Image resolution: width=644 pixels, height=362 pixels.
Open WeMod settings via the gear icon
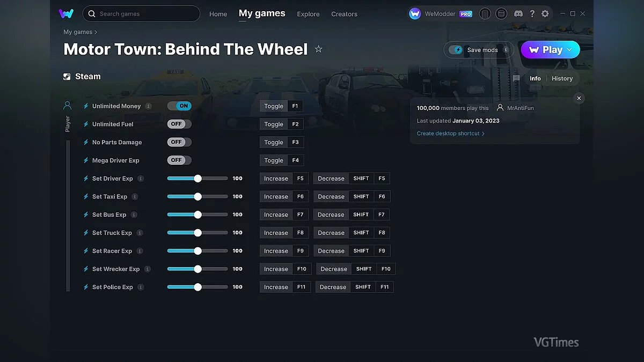(545, 13)
